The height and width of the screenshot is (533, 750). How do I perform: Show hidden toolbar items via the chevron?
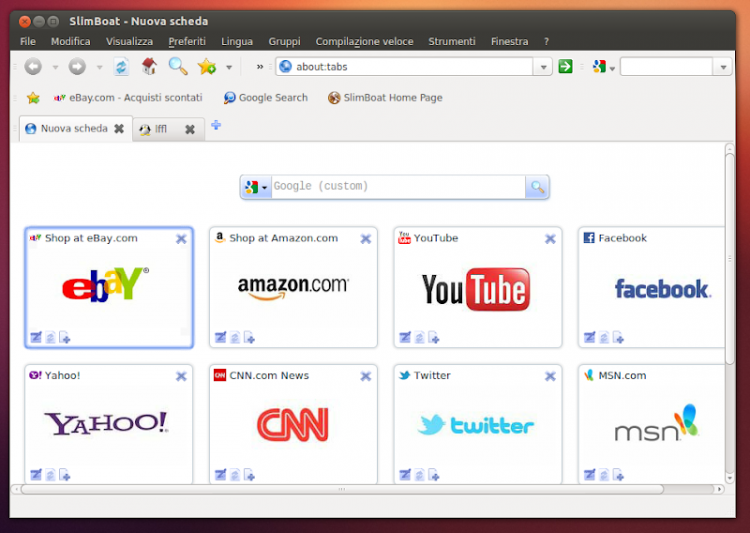click(x=260, y=67)
